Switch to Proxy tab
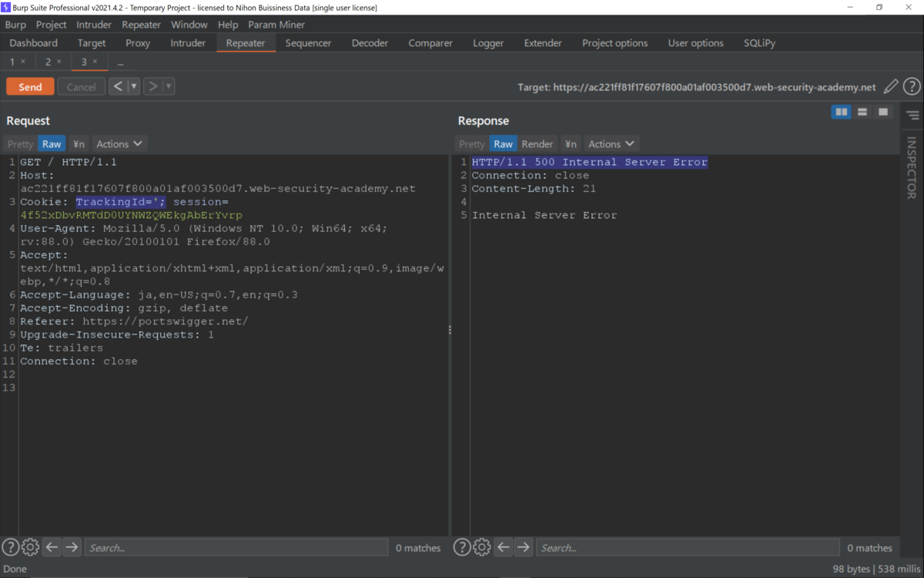The width and height of the screenshot is (924, 578). pos(138,43)
